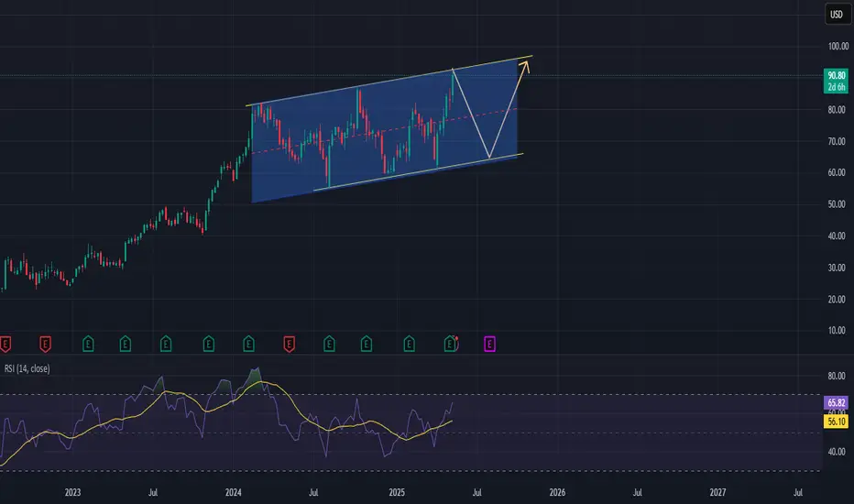Open green earnings marker closest to the 2025 label
The width and height of the screenshot is (854, 504).
(x=409, y=344)
